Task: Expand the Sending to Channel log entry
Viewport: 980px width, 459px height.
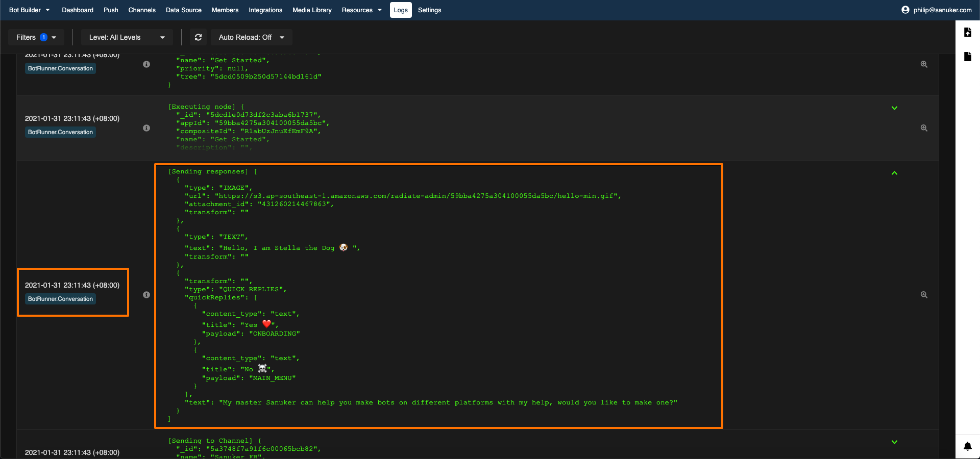Action: 894,442
